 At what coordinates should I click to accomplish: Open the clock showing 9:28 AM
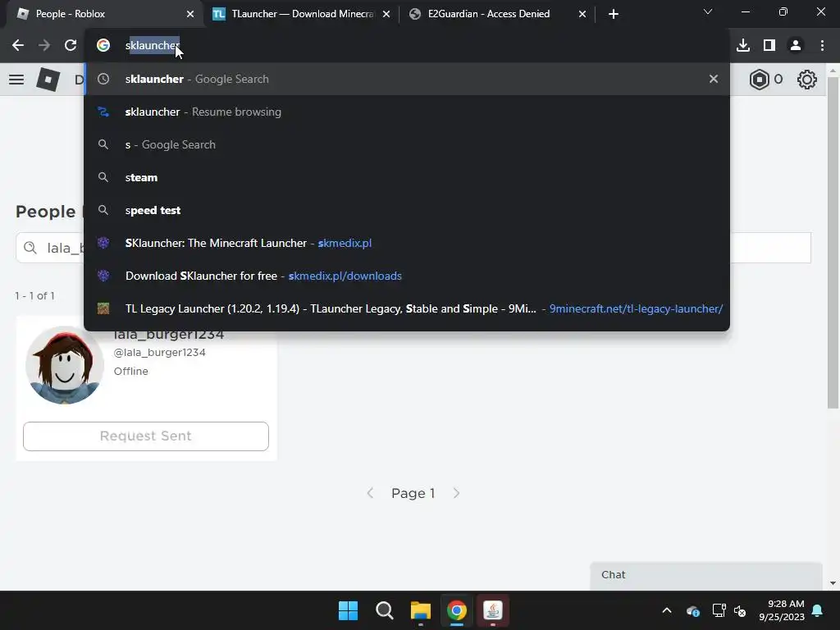[782, 610]
